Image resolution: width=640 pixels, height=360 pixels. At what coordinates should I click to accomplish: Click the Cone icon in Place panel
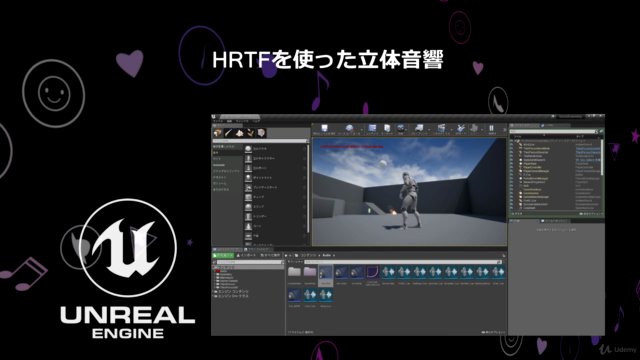[x=248, y=226]
